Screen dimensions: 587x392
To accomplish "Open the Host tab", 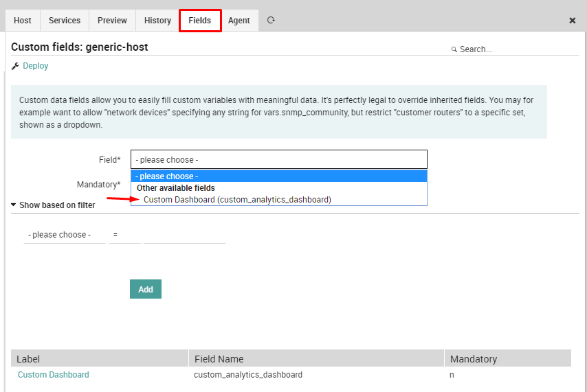I will pos(23,21).
